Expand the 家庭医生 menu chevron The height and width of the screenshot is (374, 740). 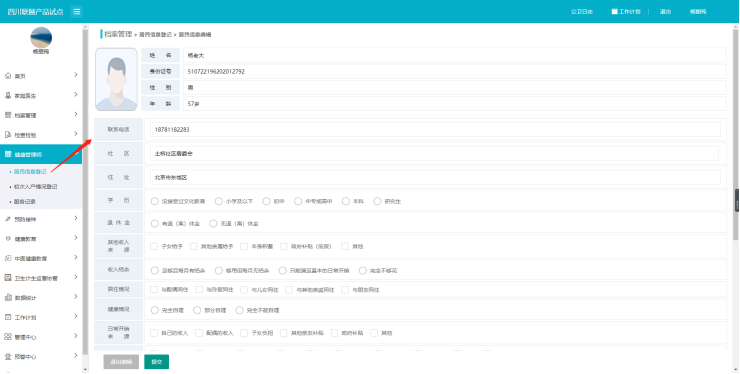[76, 95]
